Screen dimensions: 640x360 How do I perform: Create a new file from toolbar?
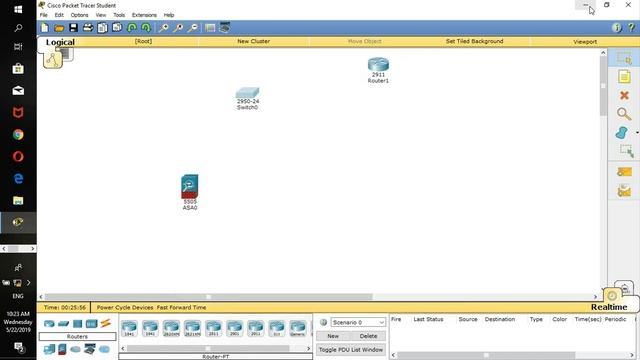pos(44,28)
